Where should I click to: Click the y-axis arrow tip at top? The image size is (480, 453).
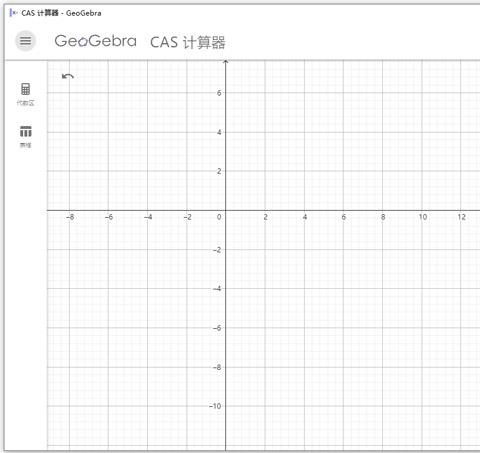[x=226, y=62]
